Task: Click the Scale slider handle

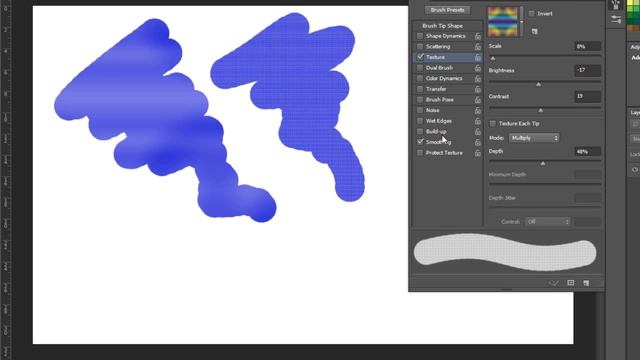Action: click(493, 59)
